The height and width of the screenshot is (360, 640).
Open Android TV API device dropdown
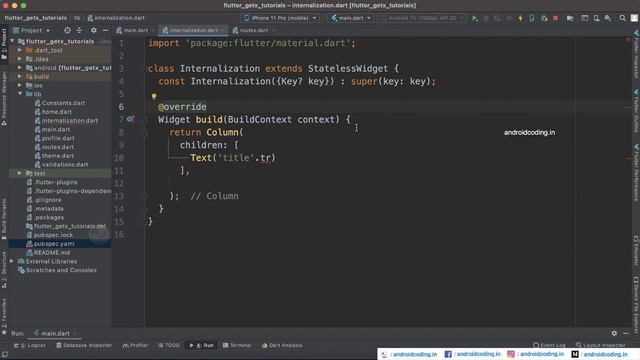coord(422,18)
